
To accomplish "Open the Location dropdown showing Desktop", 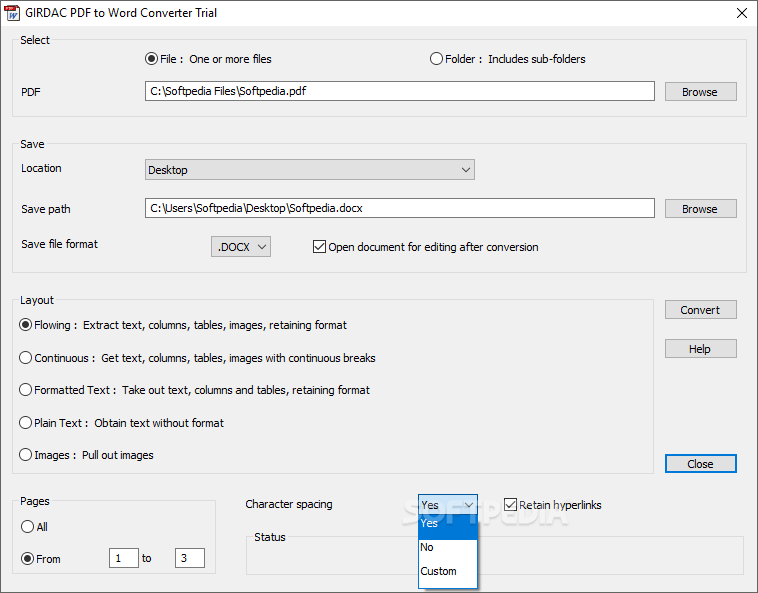I will pyautogui.click(x=310, y=170).
